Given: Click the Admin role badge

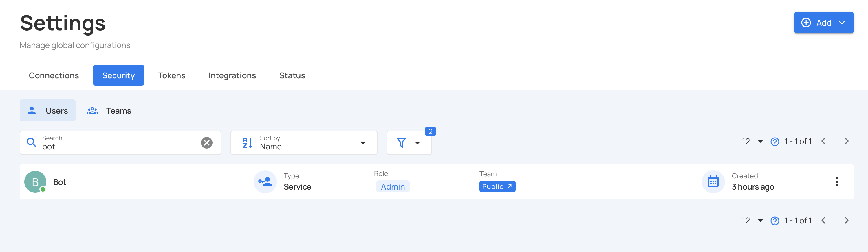Looking at the screenshot, I should tap(393, 186).
